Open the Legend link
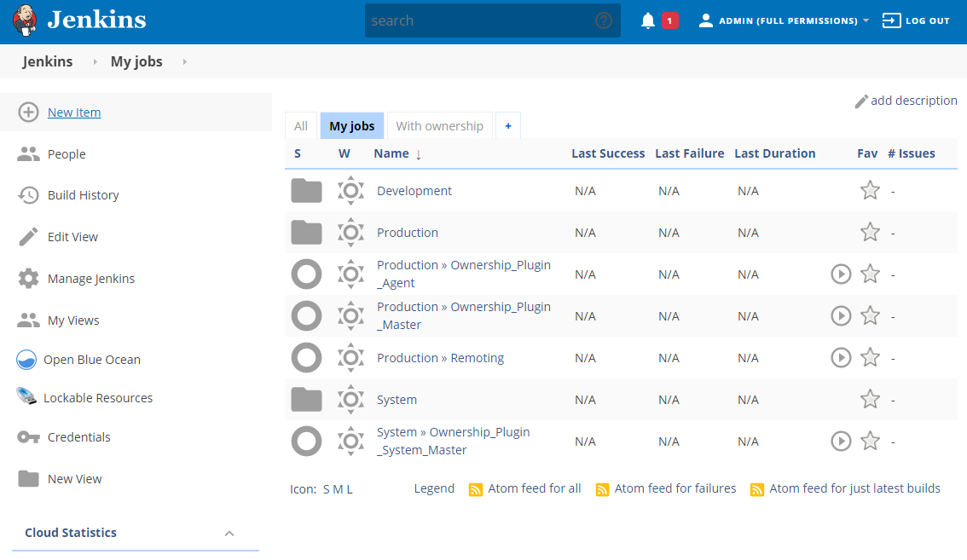 pyautogui.click(x=434, y=488)
